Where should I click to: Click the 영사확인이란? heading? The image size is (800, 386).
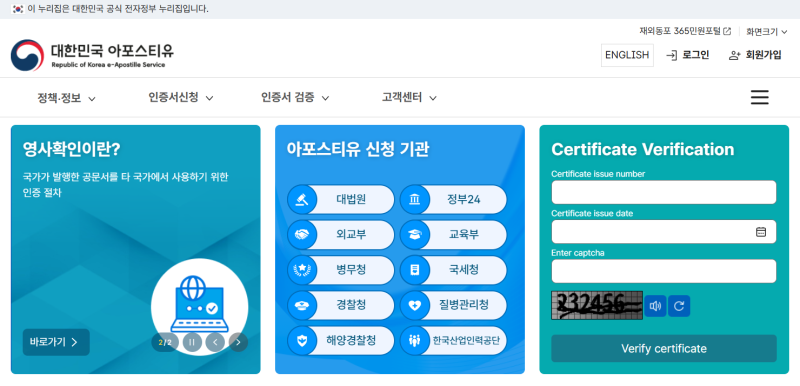(x=71, y=149)
